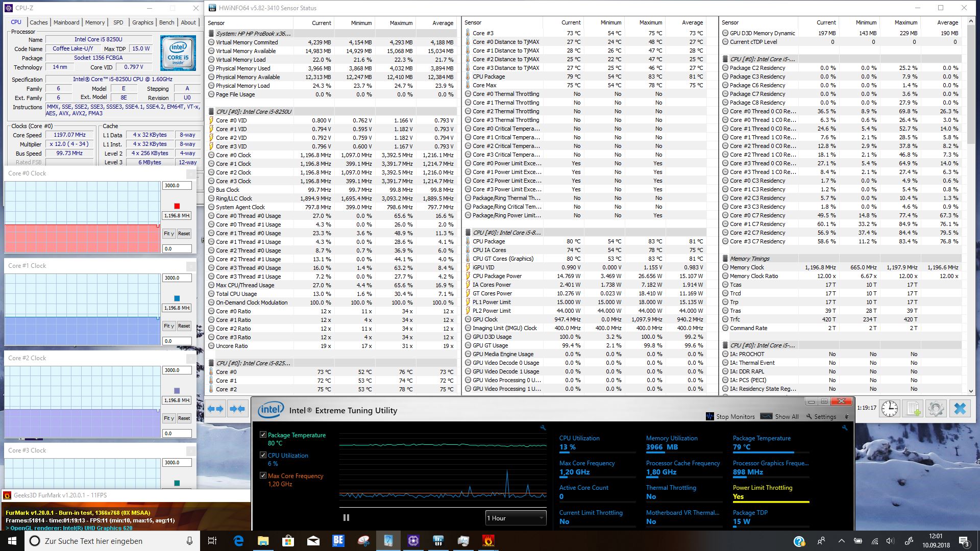
Task: Open the 1 Hour time range dropdown
Action: [516, 518]
